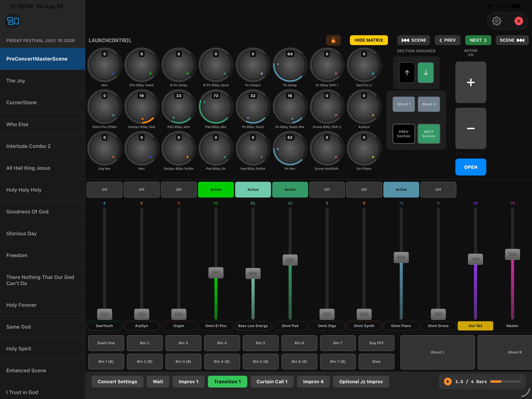The height and width of the screenshot is (399, 532).
Task: Click Omni El Pno fader handle
Action: [x=216, y=273]
